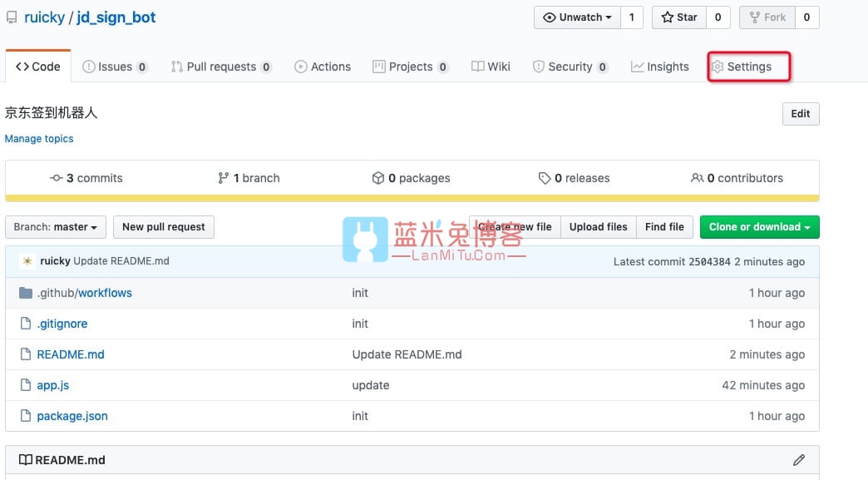The width and height of the screenshot is (868, 480).
Task: Click the 'init' commit message for package.json
Action: click(360, 416)
